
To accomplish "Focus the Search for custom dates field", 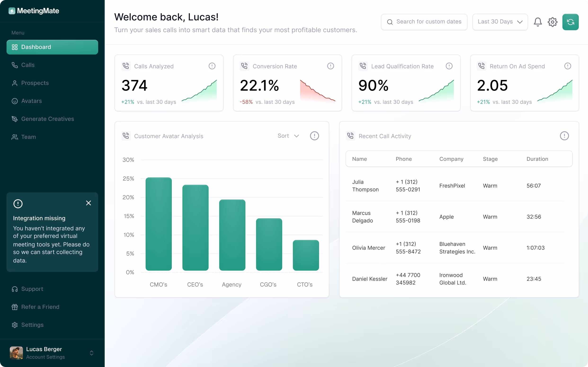I will (429, 22).
